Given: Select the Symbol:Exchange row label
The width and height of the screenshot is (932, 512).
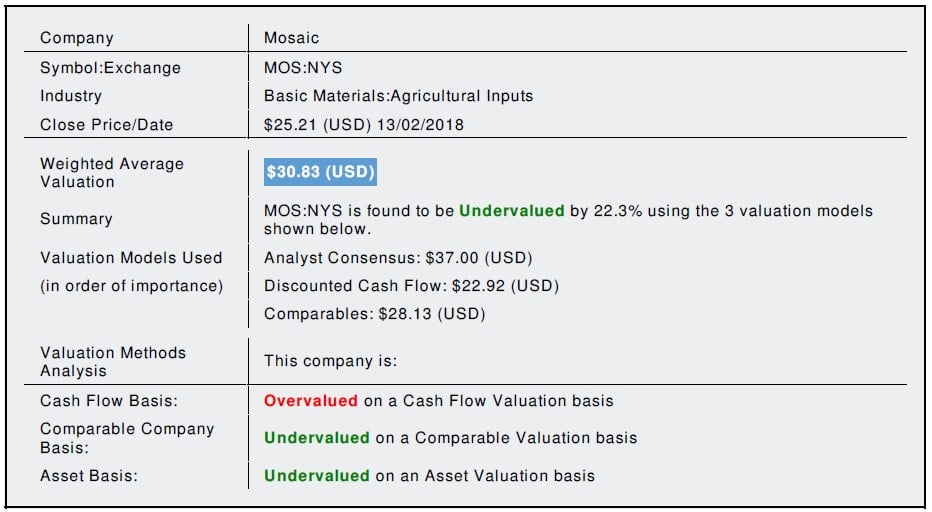Looking at the screenshot, I should (110, 68).
